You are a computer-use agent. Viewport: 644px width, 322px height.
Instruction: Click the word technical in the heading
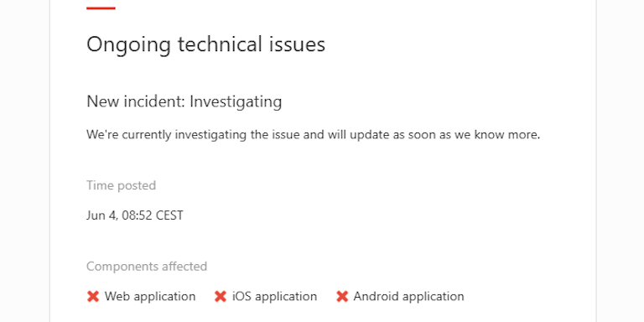point(220,44)
